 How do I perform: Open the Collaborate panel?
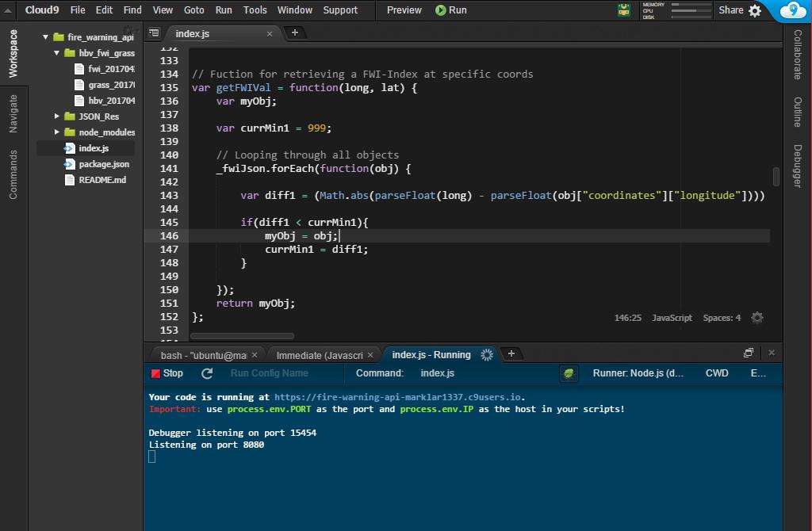tap(798, 55)
